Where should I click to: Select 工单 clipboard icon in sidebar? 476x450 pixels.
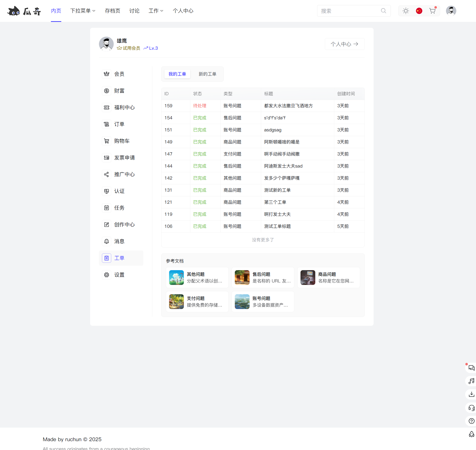[x=107, y=258]
